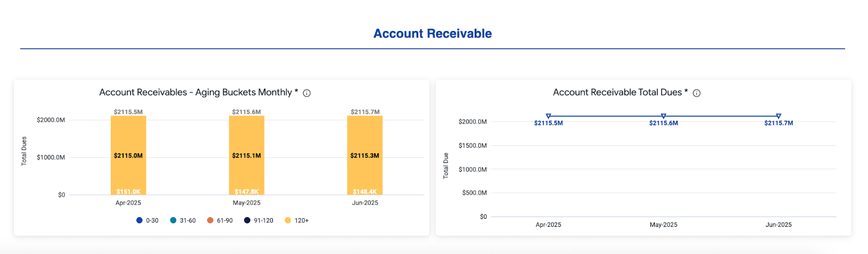Viewport: 868px width, 254px height.
Task: Click info icon beside Account Receivable Total Dues
Action: [697, 93]
